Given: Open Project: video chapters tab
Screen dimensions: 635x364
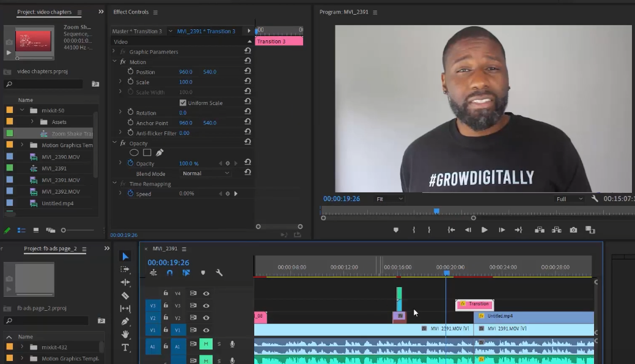Looking at the screenshot, I should coord(44,12).
